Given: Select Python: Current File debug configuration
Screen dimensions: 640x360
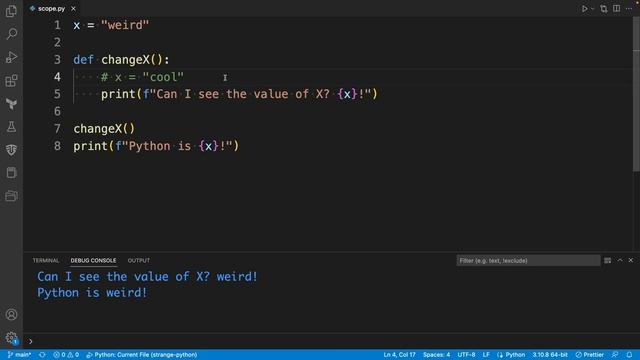Looking at the screenshot, I should coord(142,355).
